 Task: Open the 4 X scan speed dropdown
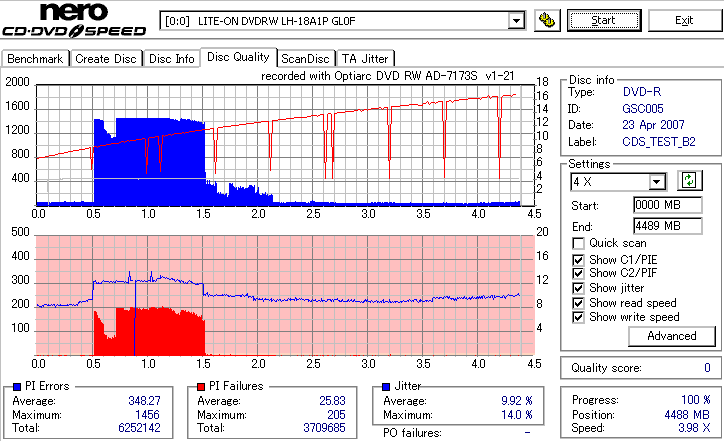[x=656, y=182]
